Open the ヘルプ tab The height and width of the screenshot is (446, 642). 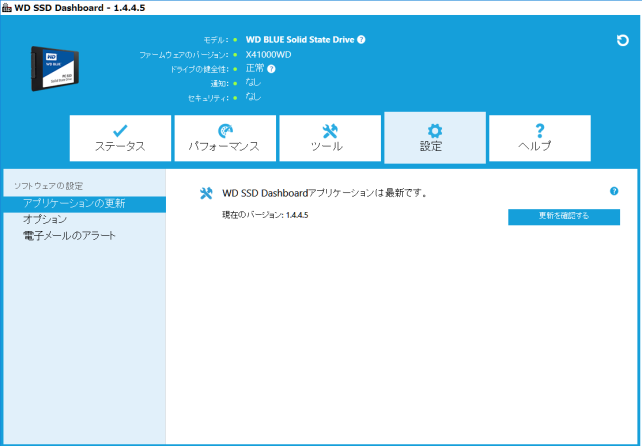point(540,138)
